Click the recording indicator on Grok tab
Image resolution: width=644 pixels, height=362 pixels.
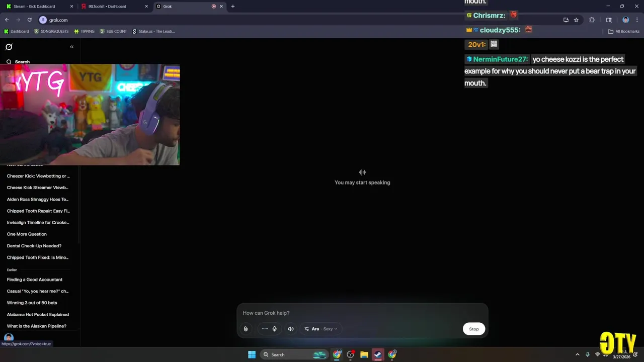pyautogui.click(x=214, y=7)
